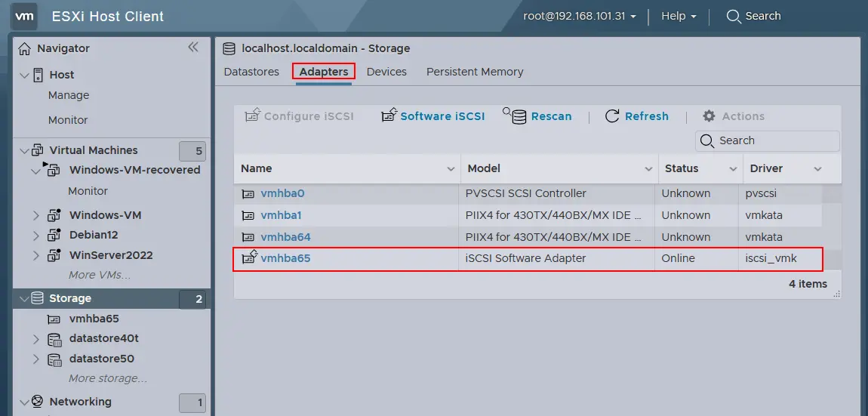Viewport: 868px width, 416px height.
Task: Click the datastore40t icon in Navigator
Action: click(x=54, y=339)
